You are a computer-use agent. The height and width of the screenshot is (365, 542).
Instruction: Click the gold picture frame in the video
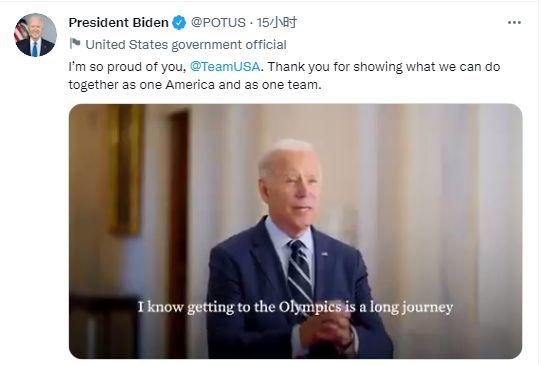click(125, 169)
